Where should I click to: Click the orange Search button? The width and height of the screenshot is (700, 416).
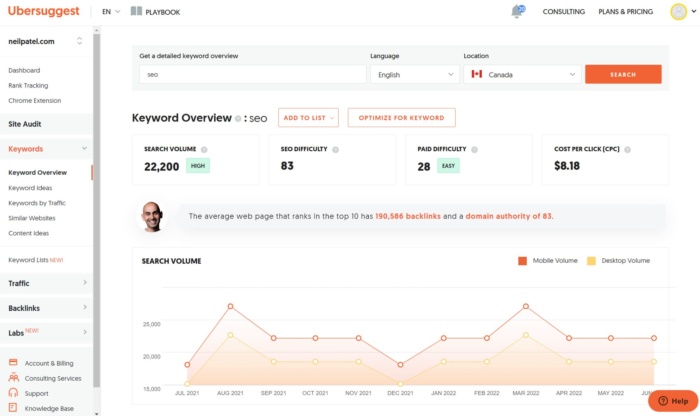click(622, 74)
